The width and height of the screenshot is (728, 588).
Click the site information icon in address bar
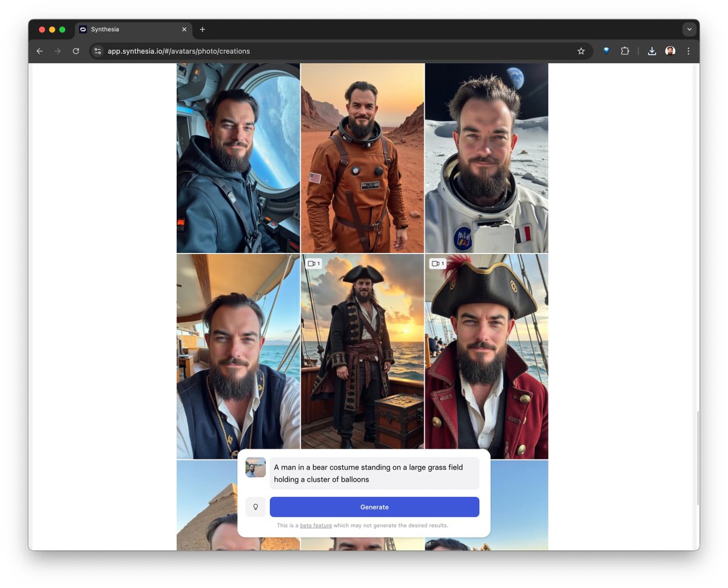coord(98,52)
